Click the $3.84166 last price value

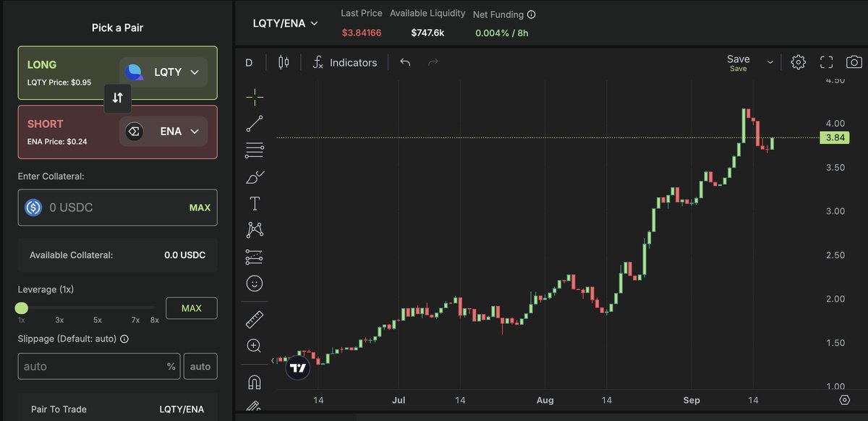point(362,33)
